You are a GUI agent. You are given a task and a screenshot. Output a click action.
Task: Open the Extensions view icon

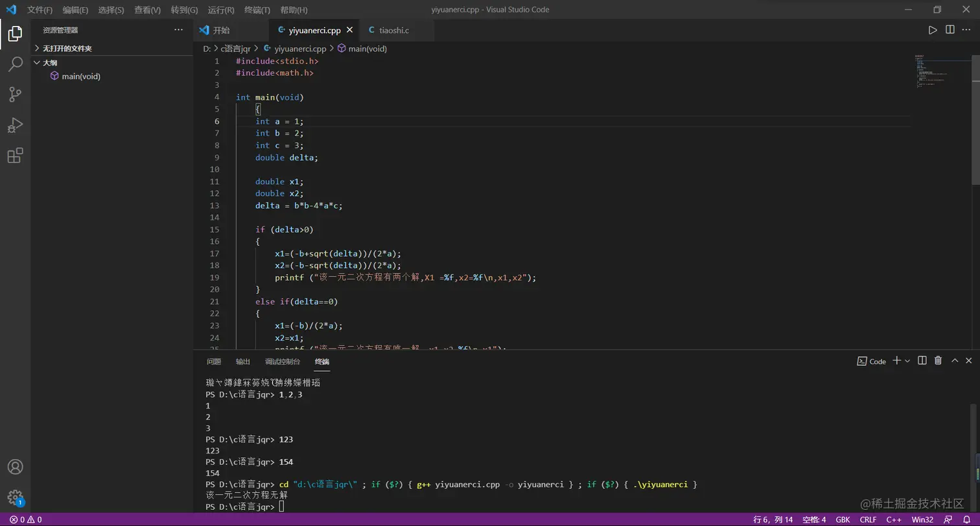15,156
